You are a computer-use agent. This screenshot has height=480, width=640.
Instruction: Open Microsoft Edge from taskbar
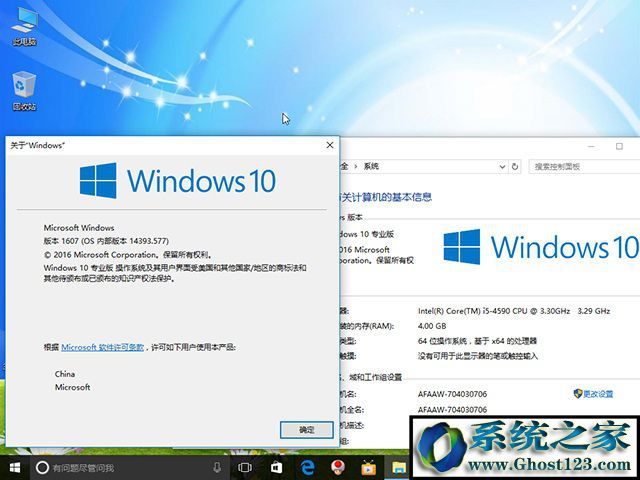307,468
